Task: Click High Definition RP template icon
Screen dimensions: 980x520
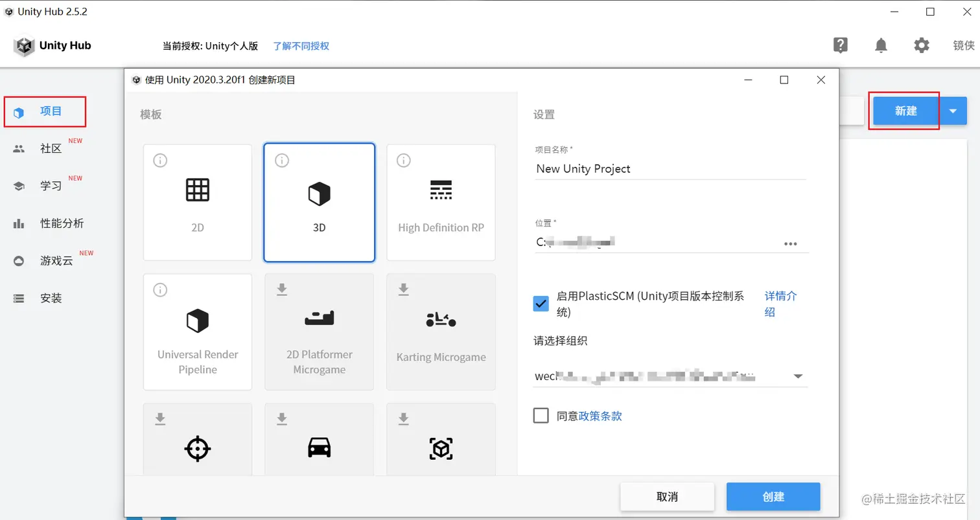Action: (x=441, y=190)
